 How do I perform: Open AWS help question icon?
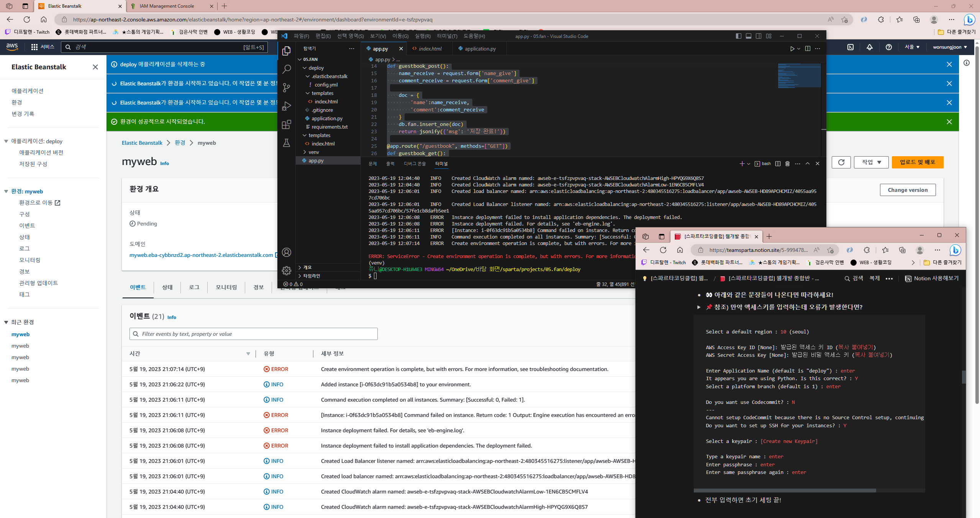coord(889,47)
